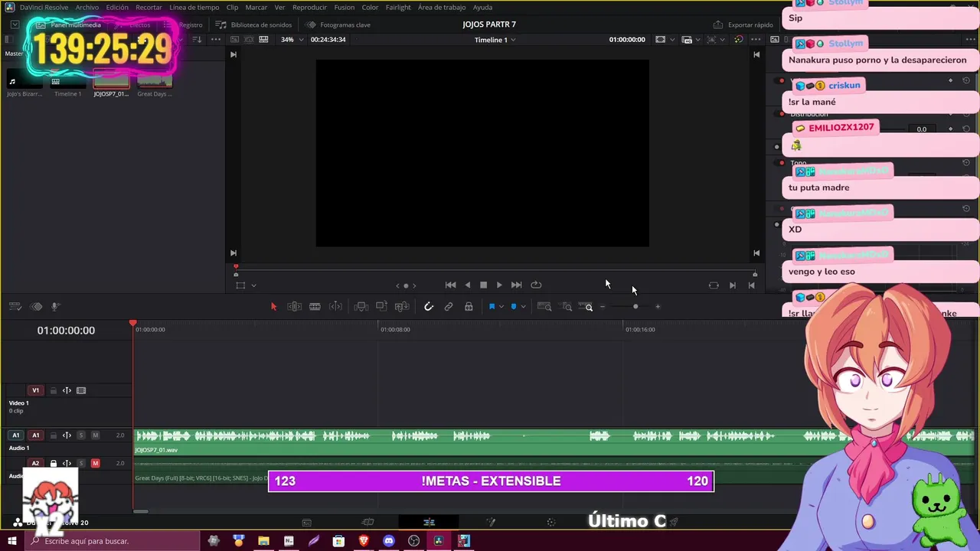
Task: Open the viewer zoom 34% dropdown
Action: pos(292,39)
